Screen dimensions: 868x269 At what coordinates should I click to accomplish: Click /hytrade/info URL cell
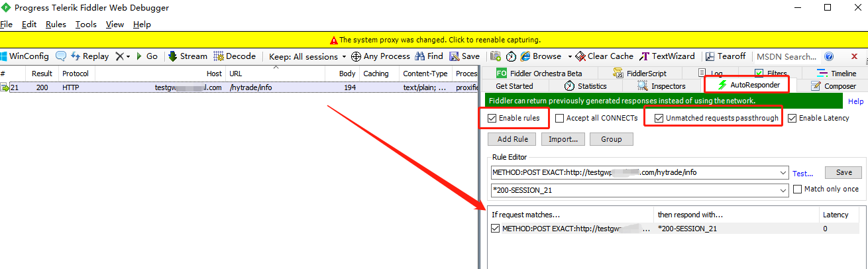(x=250, y=87)
